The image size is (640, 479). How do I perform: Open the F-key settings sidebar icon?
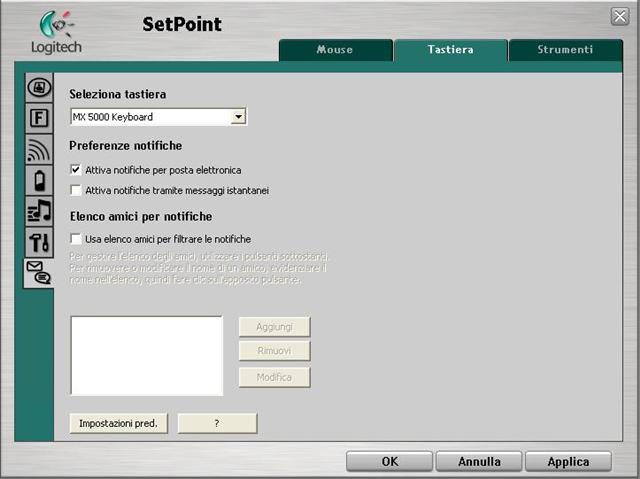pos(39,118)
